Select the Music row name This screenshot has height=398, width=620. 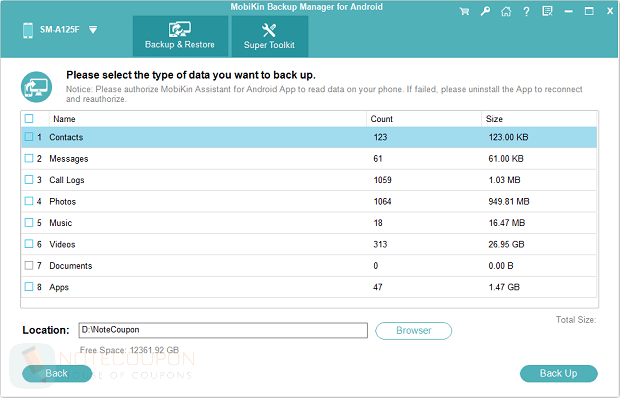tap(60, 223)
